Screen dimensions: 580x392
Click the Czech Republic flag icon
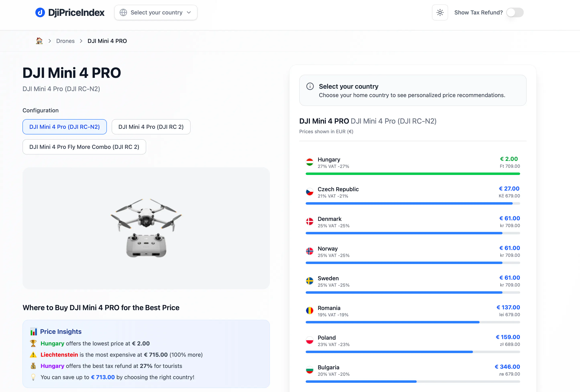coord(310,192)
